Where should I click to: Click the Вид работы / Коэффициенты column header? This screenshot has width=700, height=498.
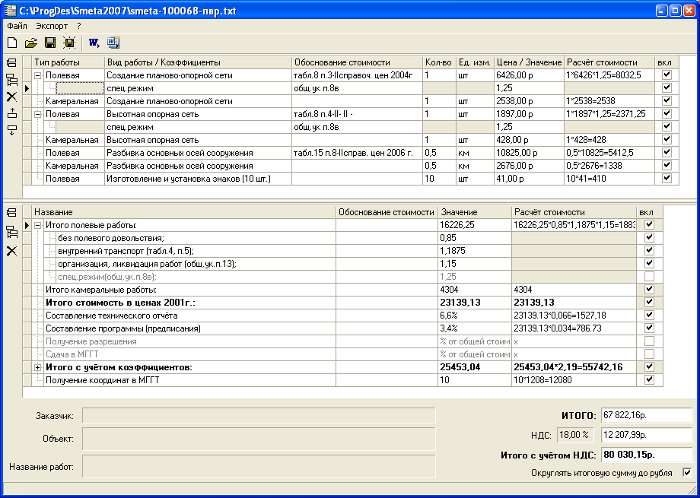pos(197,62)
